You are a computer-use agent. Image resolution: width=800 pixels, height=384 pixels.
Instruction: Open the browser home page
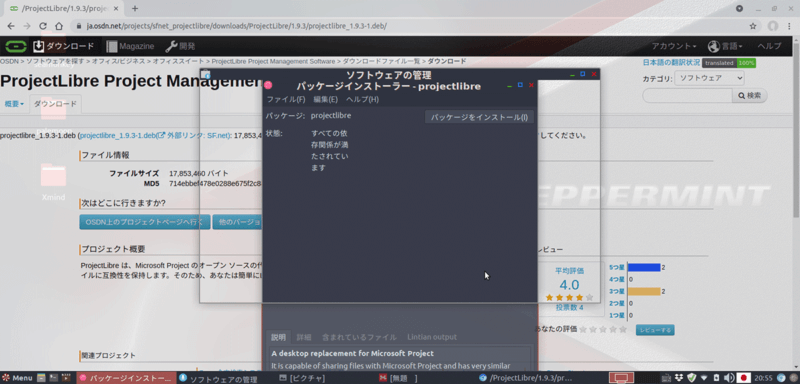59,26
